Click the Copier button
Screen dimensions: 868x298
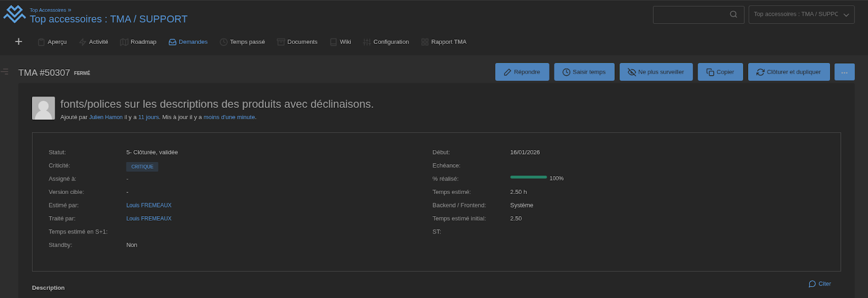[720, 72]
